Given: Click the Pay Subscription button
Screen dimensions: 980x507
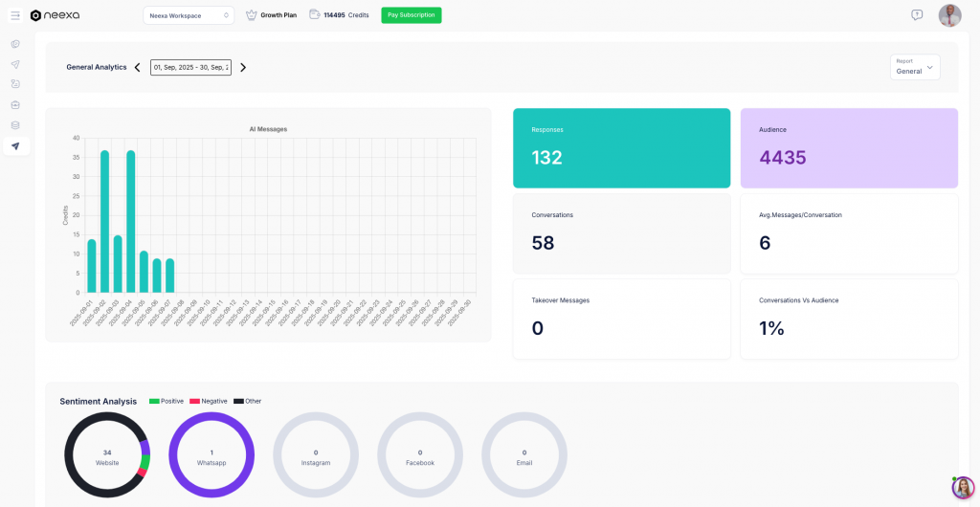Looking at the screenshot, I should tap(411, 15).
